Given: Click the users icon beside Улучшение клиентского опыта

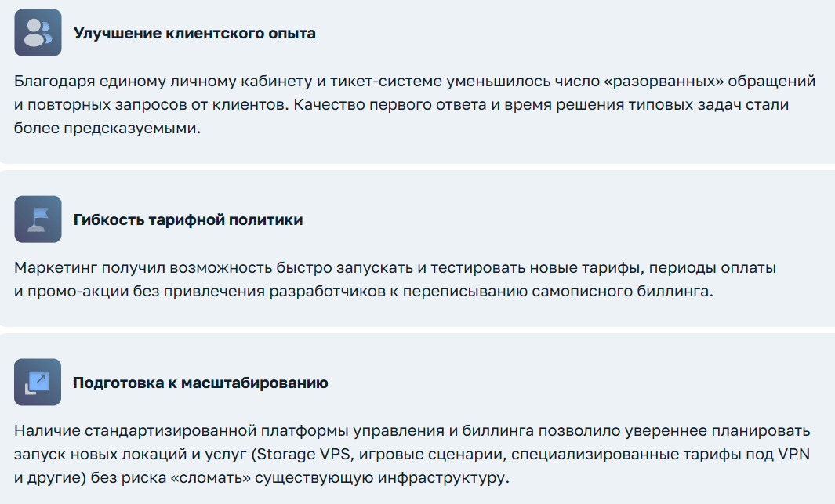Looking at the screenshot, I should pyautogui.click(x=38, y=33).
